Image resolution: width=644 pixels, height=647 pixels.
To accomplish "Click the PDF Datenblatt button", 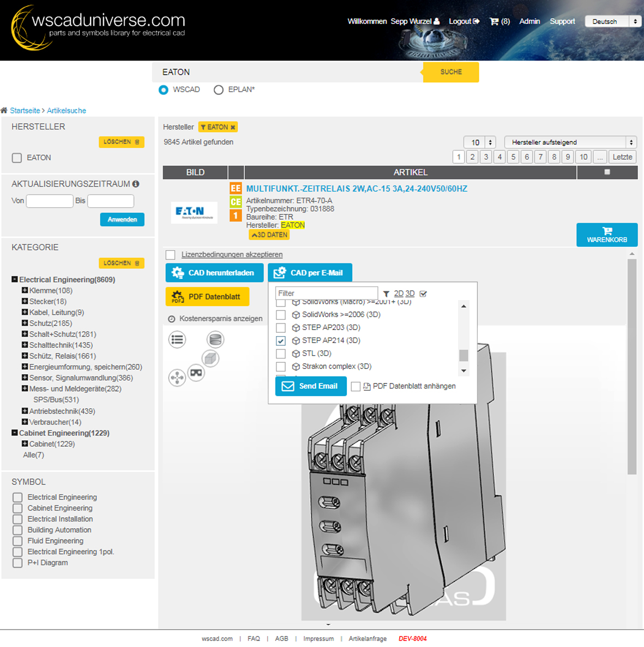I will [207, 297].
